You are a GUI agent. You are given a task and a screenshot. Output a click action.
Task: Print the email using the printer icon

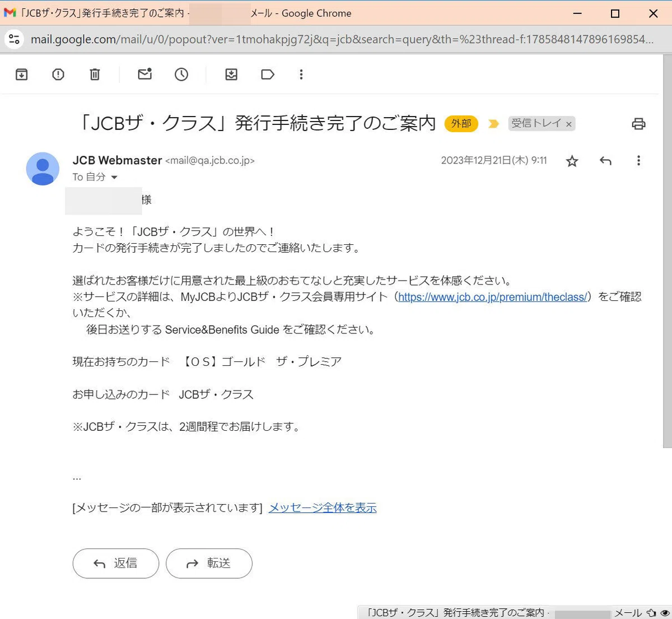click(638, 124)
